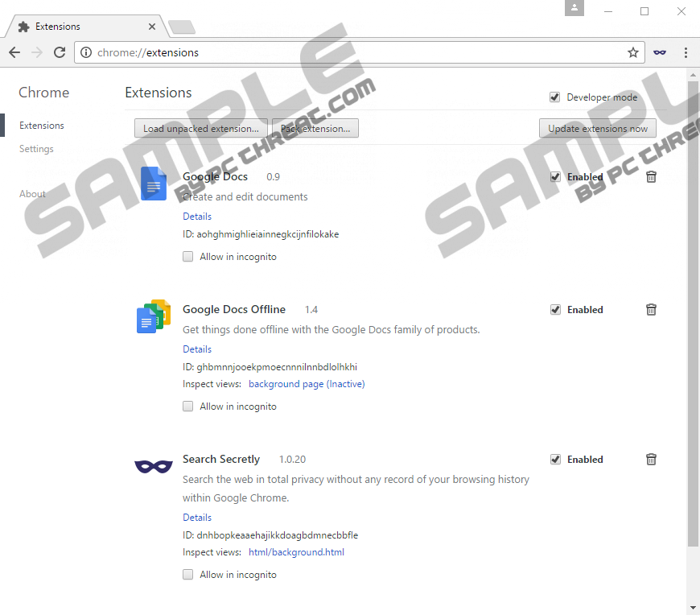Enable Allow in incognito for Google Docs
The height and width of the screenshot is (615, 700).
pos(188,257)
